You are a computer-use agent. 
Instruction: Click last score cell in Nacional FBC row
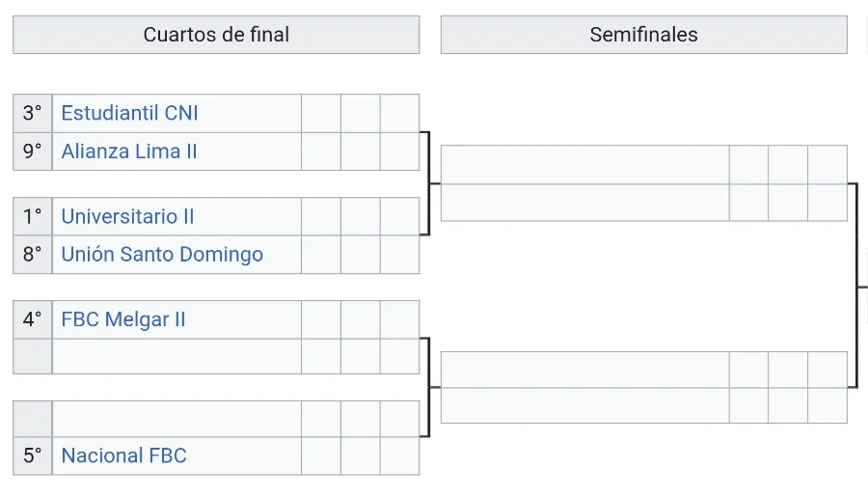tap(399, 455)
